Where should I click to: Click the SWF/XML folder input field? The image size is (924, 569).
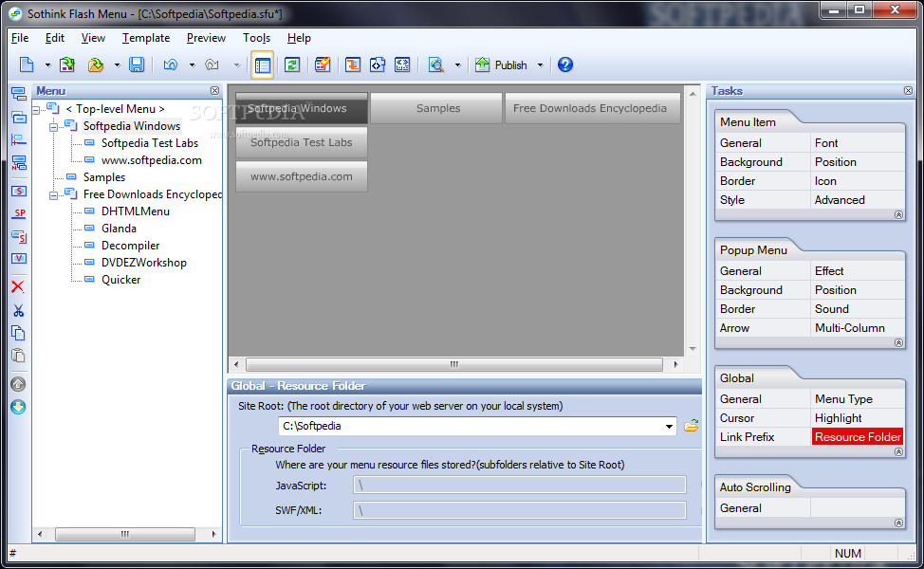520,510
